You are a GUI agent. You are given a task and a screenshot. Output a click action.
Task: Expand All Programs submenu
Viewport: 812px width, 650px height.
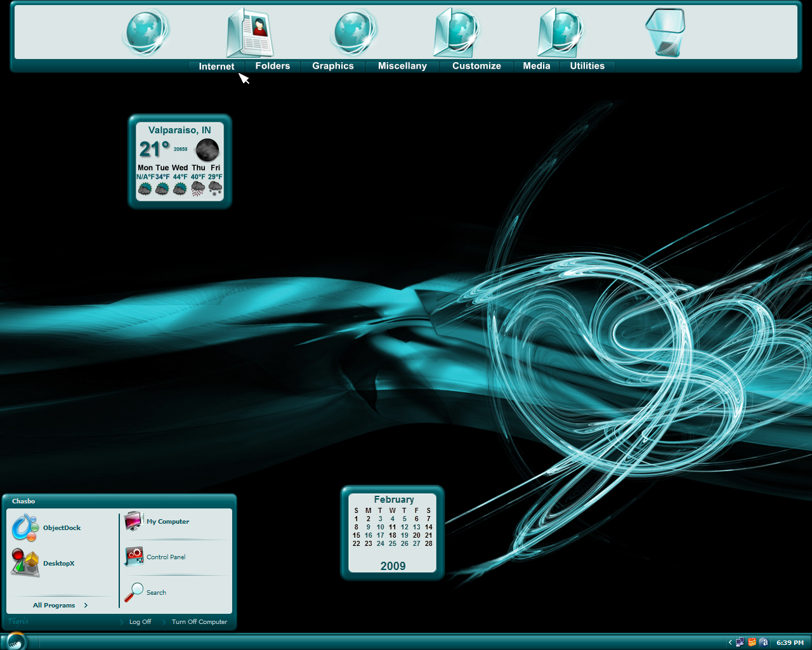(60, 605)
